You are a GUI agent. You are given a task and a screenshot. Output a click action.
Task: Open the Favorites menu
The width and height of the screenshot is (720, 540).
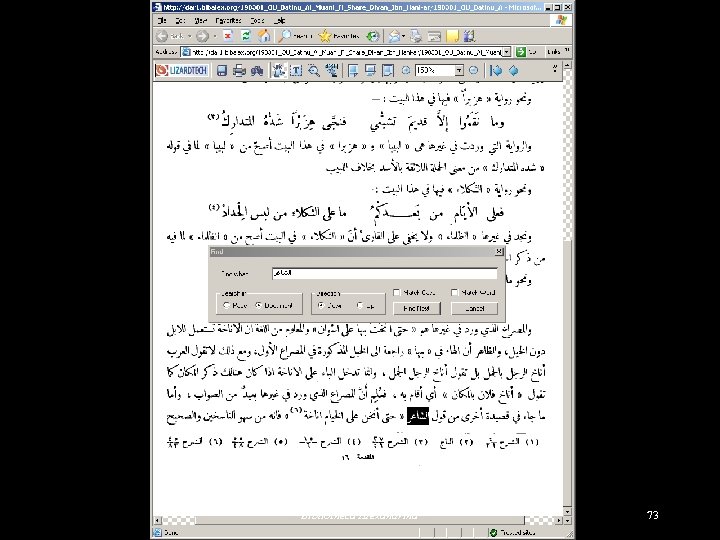pyautogui.click(x=228, y=21)
